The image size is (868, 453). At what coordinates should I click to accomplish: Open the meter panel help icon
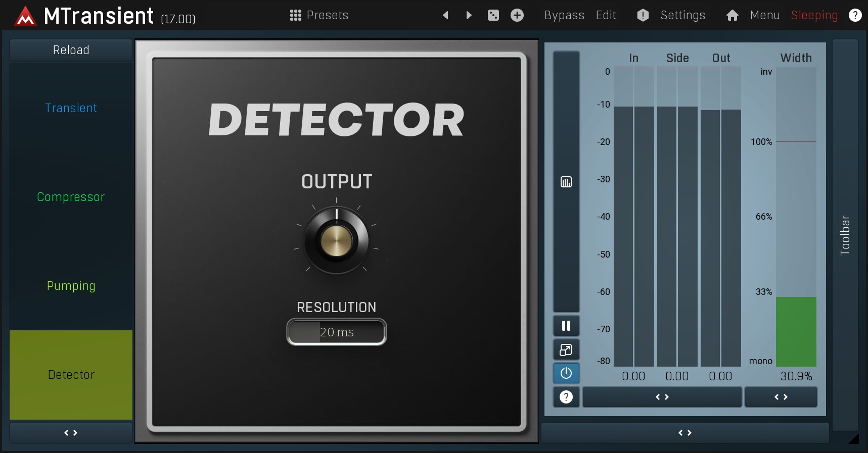coord(566,397)
